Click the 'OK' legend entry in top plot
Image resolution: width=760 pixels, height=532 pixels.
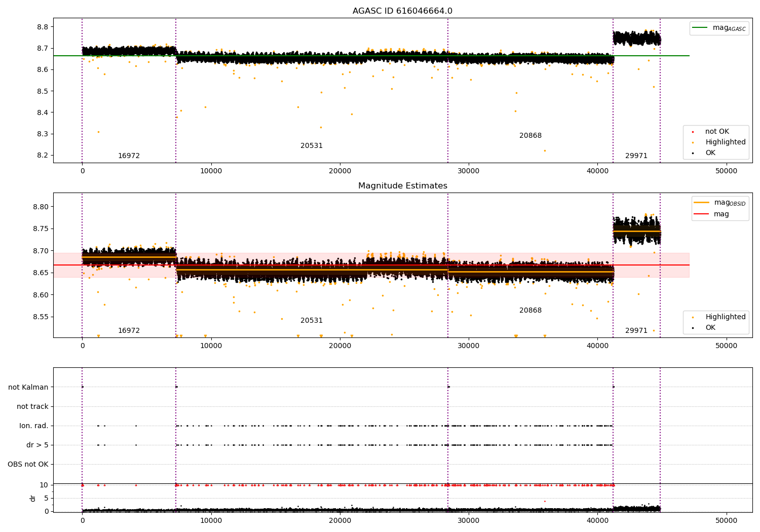pos(704,153)
